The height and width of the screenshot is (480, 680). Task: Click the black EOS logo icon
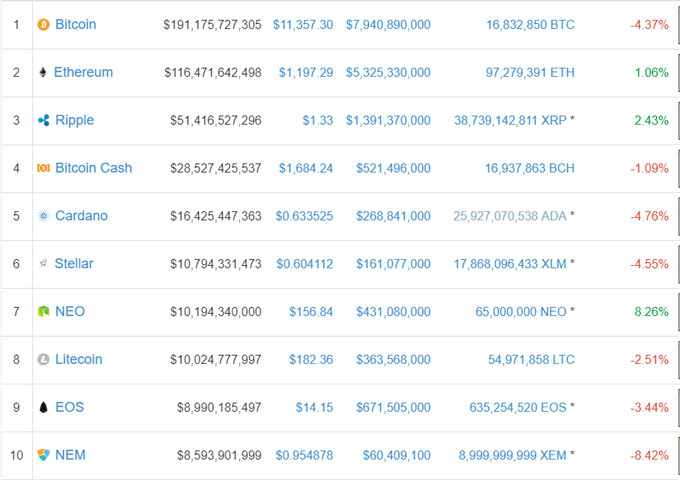click(x=43, y=407)
